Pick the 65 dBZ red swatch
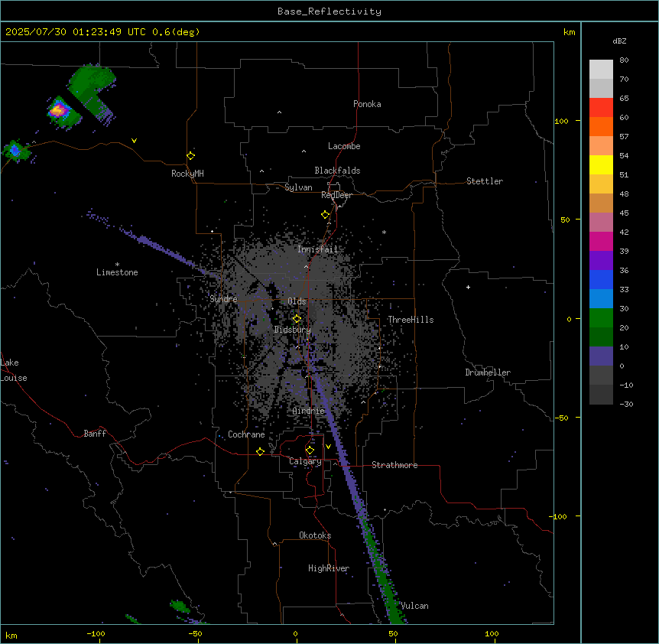This screenshot has width=659, height=644. coord(601,107)
